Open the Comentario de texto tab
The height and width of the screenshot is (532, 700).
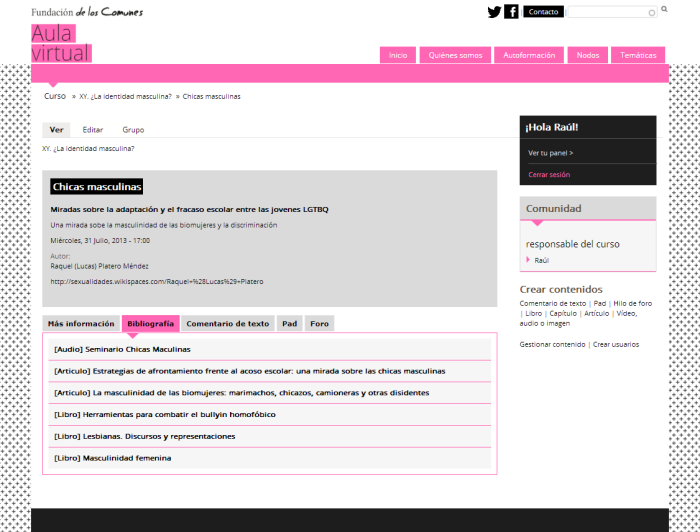tap(228, 324)
